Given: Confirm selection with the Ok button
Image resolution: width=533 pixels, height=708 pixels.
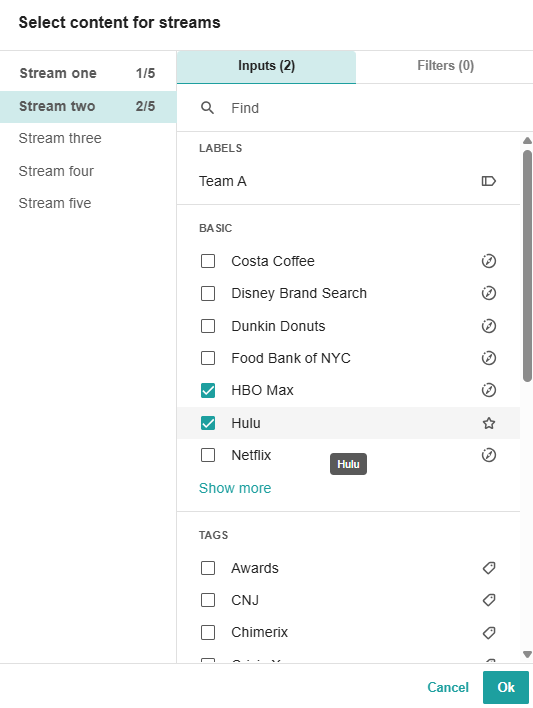Looking at the screenshot, I should point(505,687).
